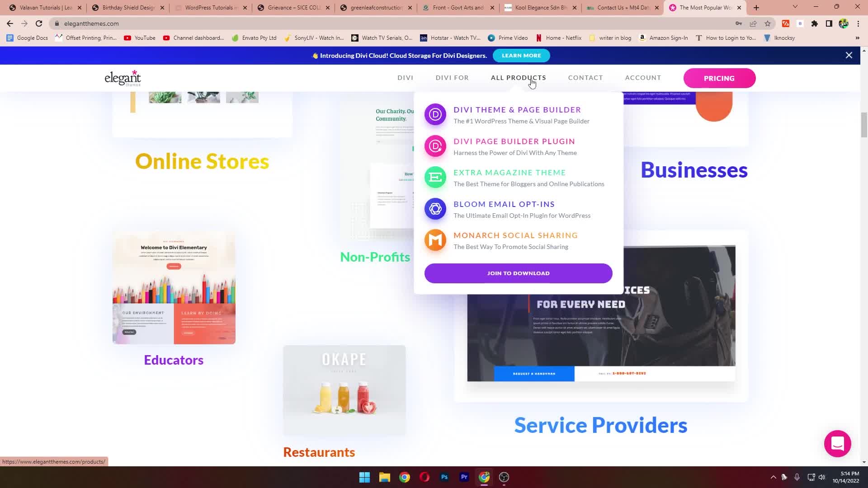Open Premiere Pro from the taskbar
Viewport: 868px width, 488px height.
point(464,477)
